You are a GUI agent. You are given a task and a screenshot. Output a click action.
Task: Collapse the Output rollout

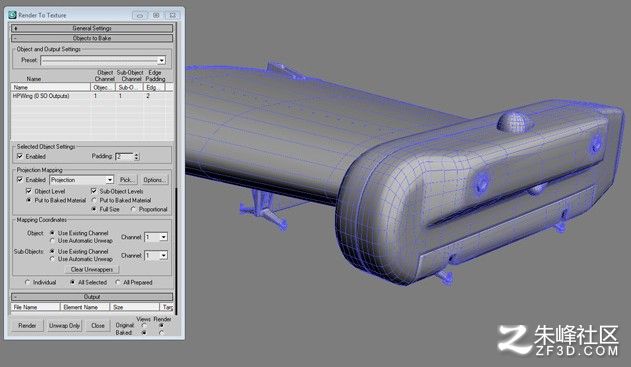coord(92,297)
